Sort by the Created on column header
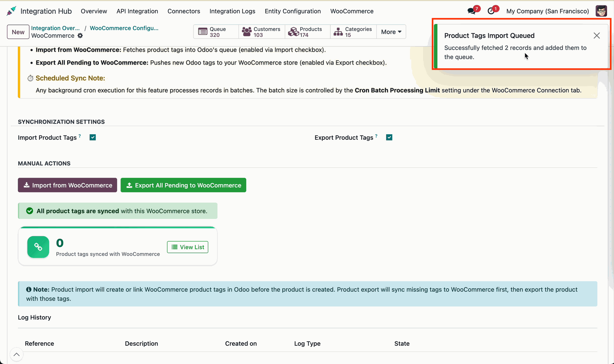Image resolution: width=614 pixels, height=364 pixels. [241, 344]
